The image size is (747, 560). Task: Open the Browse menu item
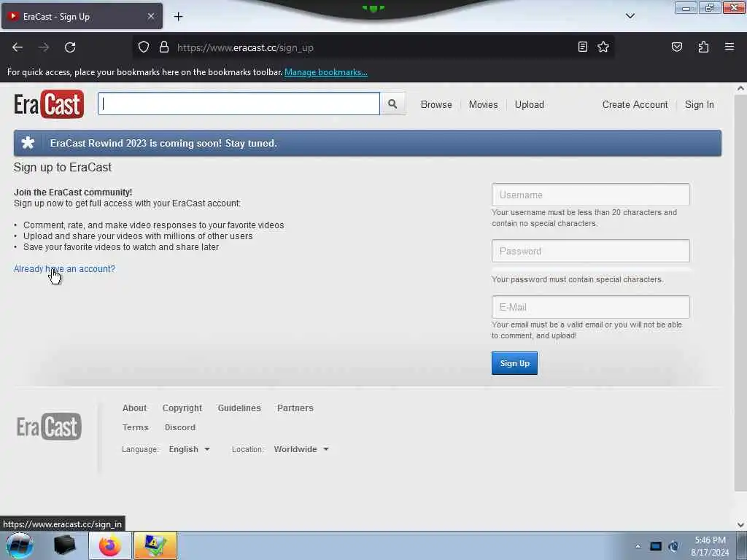coord(436,104)
